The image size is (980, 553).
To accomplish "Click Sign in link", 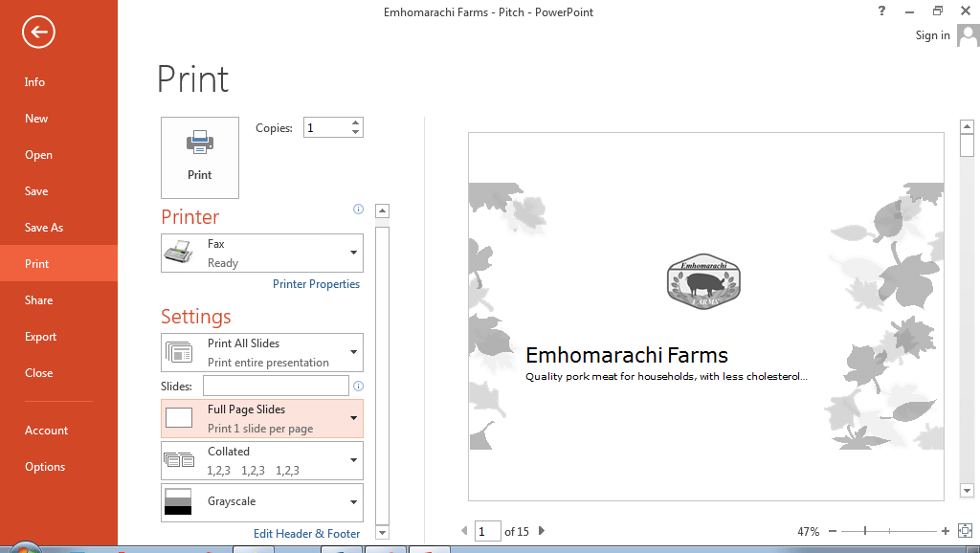I will 932,35.
